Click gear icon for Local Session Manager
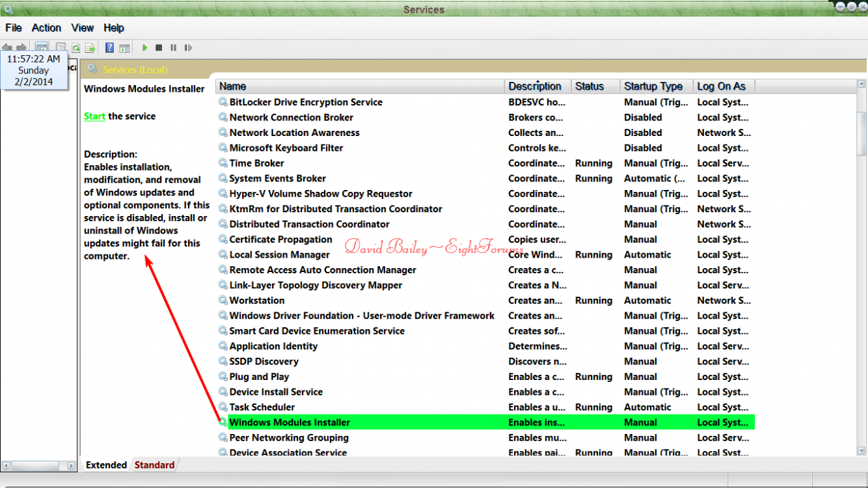The image size is (868, 488). point(223,255)
